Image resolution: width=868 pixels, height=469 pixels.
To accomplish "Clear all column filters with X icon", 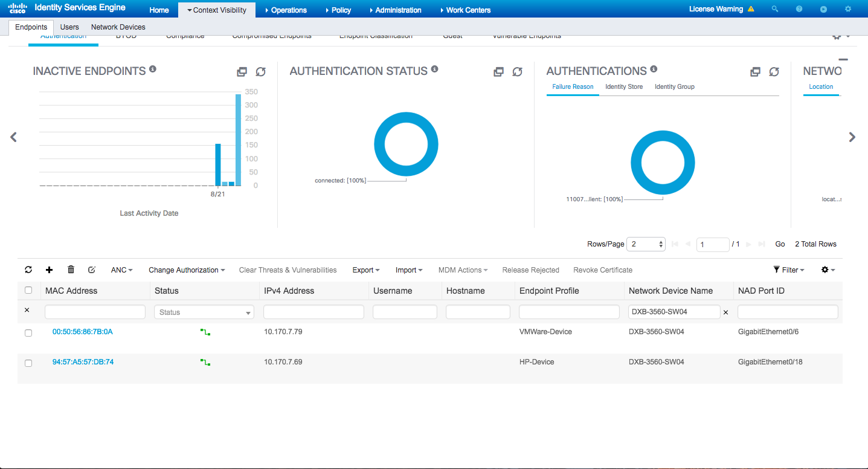I will [27, 310].
